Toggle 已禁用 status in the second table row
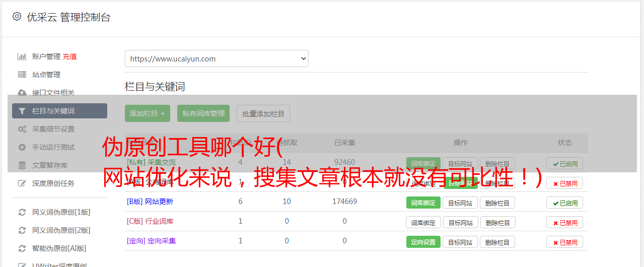644x267 pixels. [564, 183]
